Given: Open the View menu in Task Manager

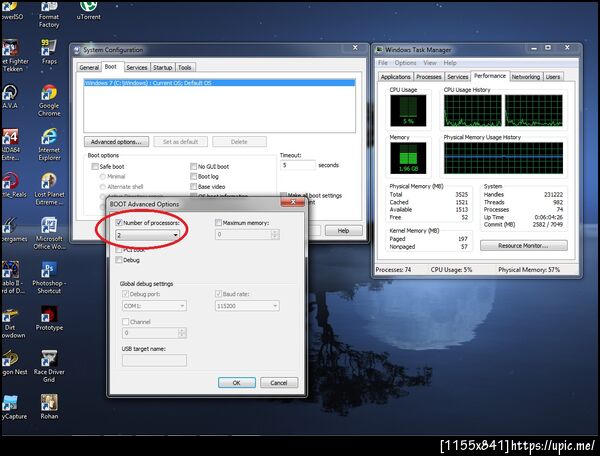Looking at the screenshot, I should click(430, 63).
